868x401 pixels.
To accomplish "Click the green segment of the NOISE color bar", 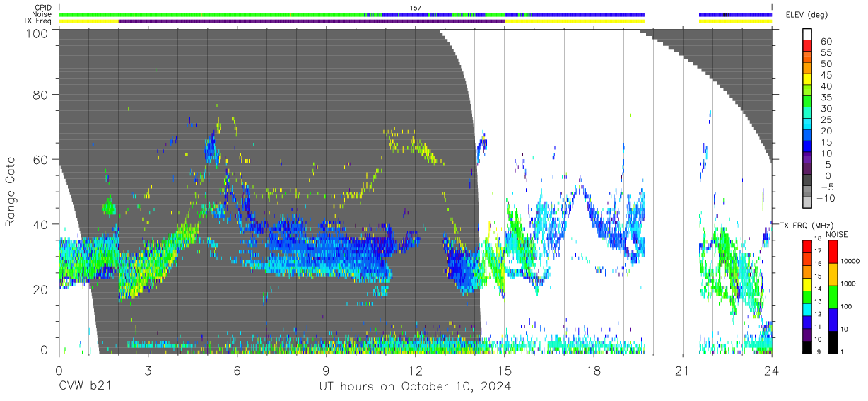I will [832, 296].
